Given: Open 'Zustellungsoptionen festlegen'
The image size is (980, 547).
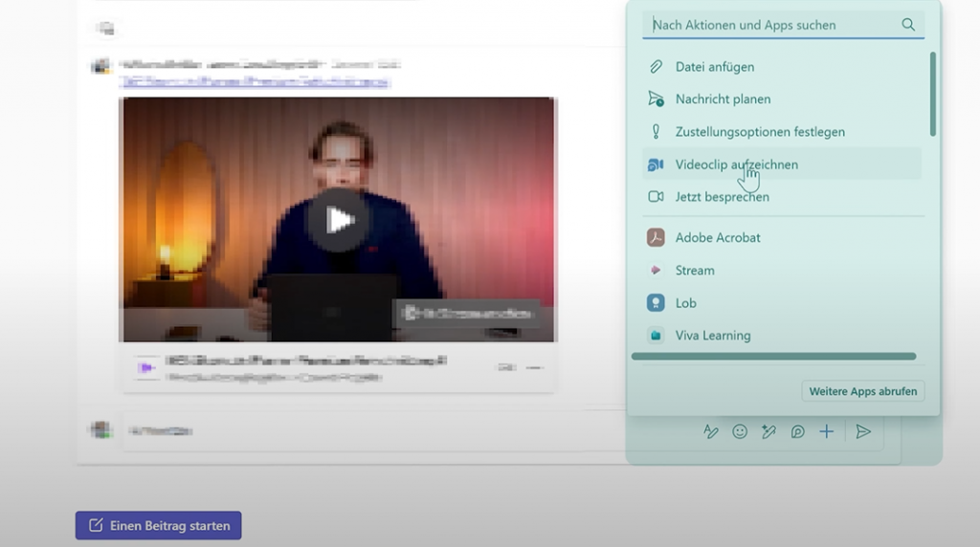Looking at the screenshot, I should click(781, 132).
